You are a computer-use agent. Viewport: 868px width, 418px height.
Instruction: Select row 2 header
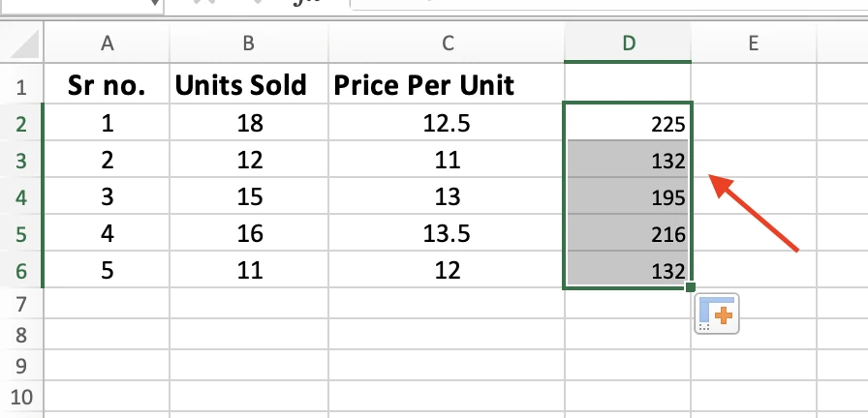click(21, 124)
